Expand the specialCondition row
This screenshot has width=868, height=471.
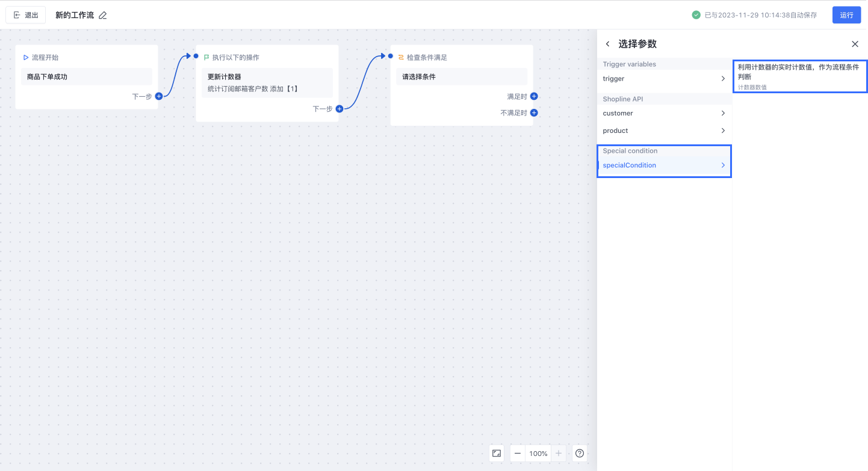[x=665, y=165]
